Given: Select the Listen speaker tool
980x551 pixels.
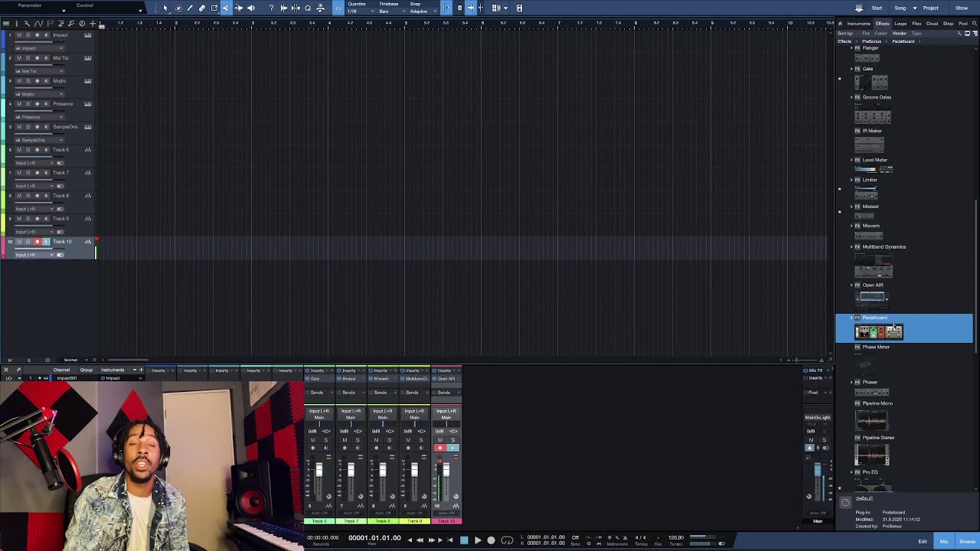Looking at the screenshot, I should tap(251, 8).
